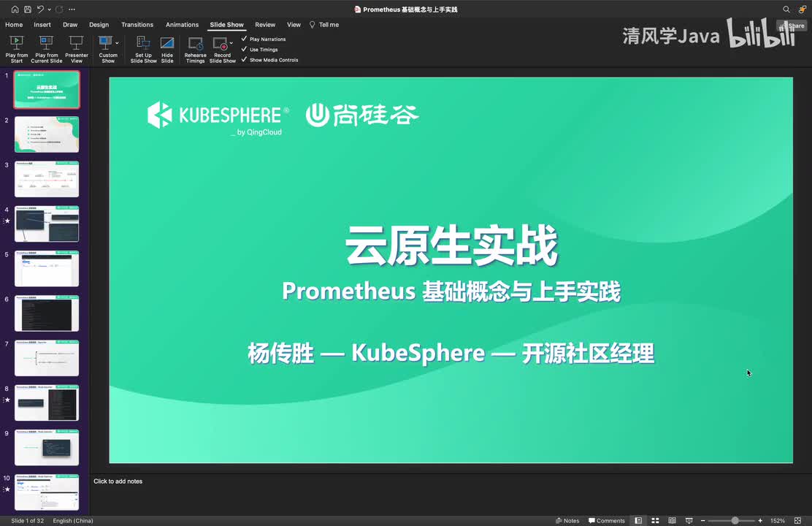
Task: Open the Review tab
Action: pyautogui.click(x=265, y=24)
